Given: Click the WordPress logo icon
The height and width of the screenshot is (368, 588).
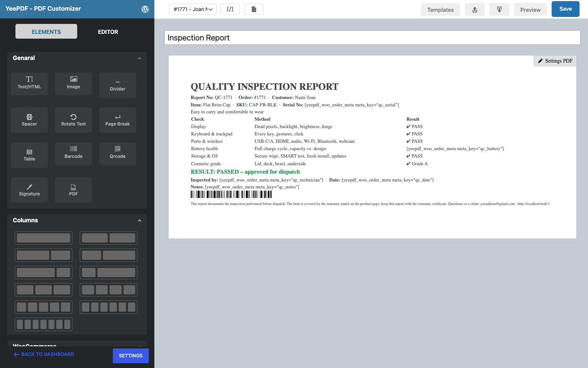Looking at the screenshot, I should pyautogui.click(x=145, y=9).
